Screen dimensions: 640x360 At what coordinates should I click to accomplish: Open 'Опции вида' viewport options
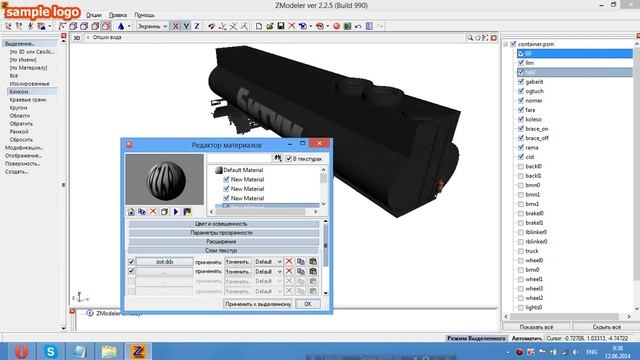pyautogui.click(x=107, y=37)
